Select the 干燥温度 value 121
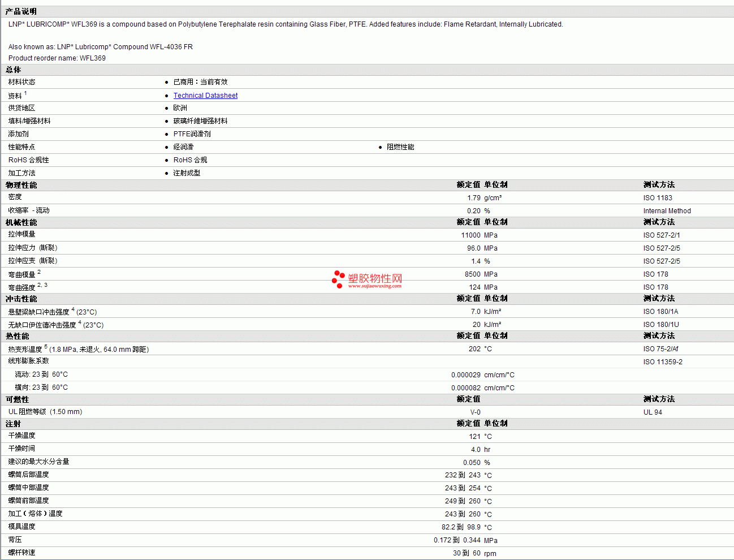This screenshot has height=560, width=734. [475, 437]
